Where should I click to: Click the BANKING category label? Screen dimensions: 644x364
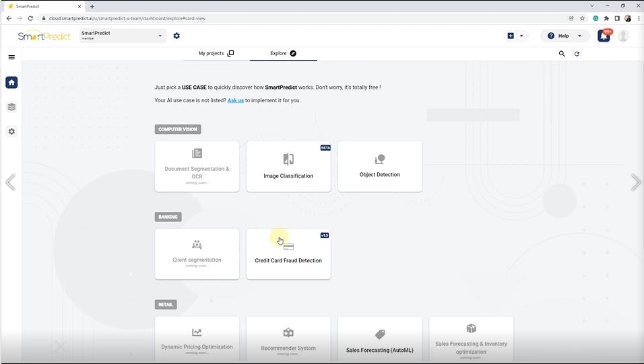point(168,217)
